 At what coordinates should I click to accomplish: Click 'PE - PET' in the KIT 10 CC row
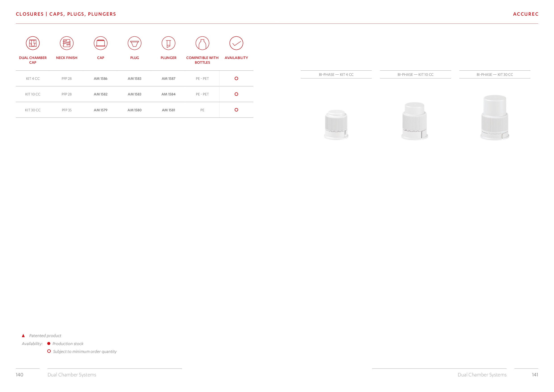(x=202, y=94)
